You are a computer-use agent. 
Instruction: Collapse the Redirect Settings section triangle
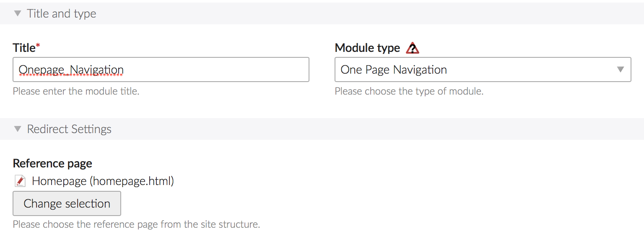coord(18,129)
